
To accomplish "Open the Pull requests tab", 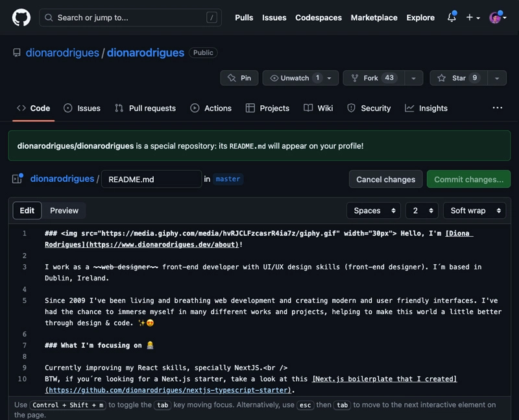I will click(x=145, y=108).
